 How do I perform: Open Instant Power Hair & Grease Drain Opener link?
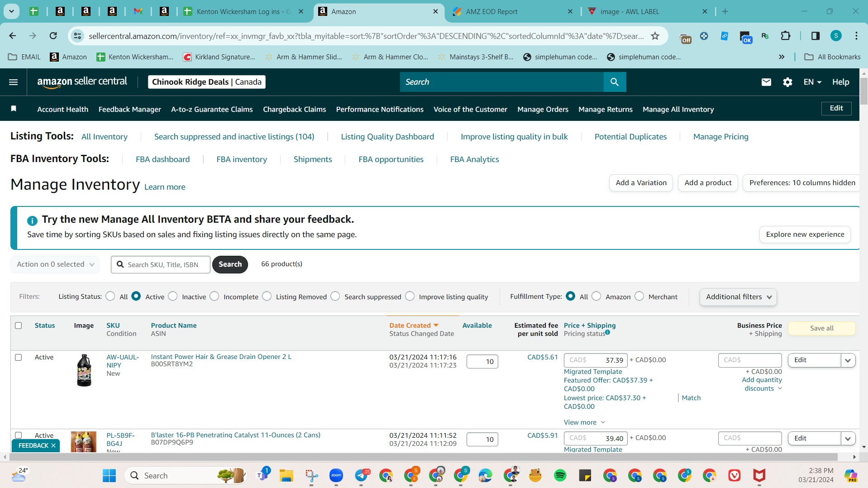click(x=221, y=357)
